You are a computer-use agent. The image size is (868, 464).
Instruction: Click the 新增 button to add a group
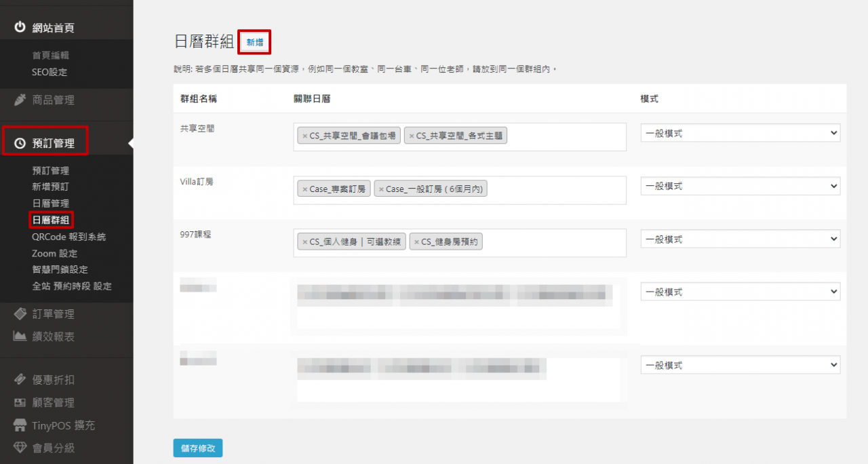point(255,42)
